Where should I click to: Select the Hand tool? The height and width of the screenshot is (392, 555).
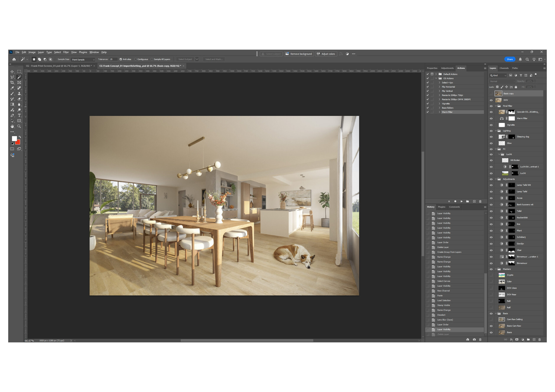pos(12,126)
